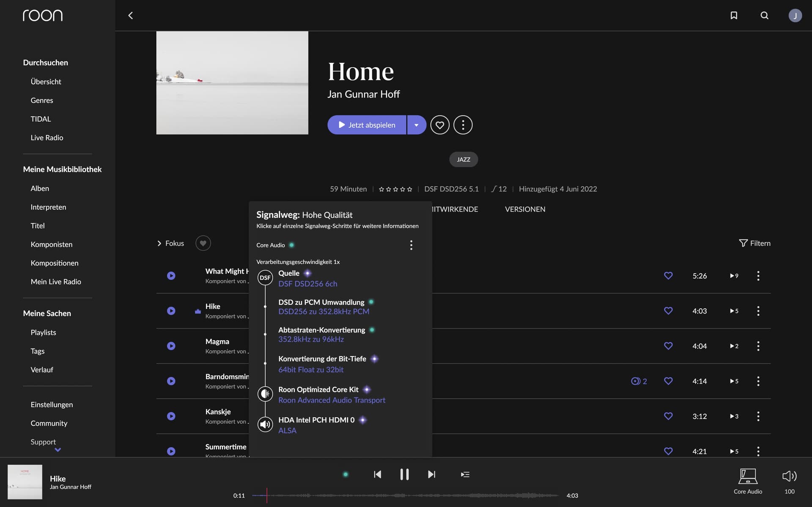Open more options for Magma 4:04 row
This screenshot has height=507, width=812.
[758, 346]
